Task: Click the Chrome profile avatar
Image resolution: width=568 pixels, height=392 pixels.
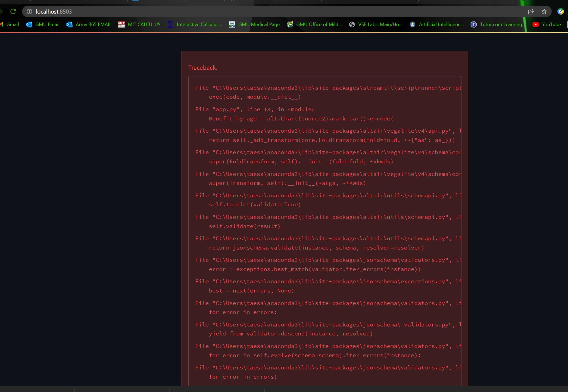Action: click(560, 11)
